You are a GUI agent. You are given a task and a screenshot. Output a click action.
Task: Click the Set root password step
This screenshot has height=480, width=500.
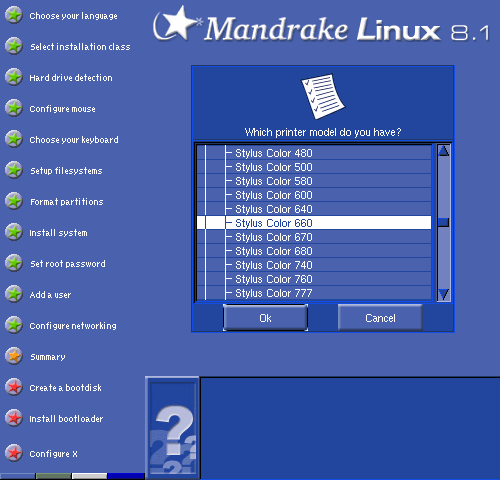tap(68, 264)
